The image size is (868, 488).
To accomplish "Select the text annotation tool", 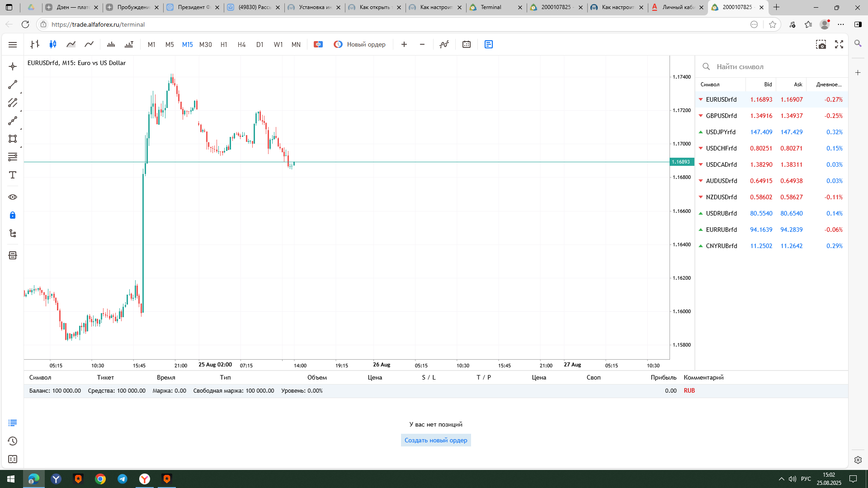I will [13, 175].
